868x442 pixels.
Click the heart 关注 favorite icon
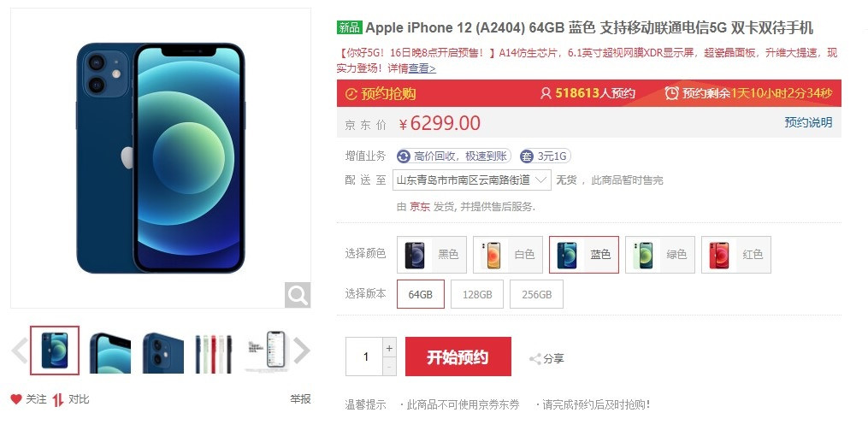(16, 399)
